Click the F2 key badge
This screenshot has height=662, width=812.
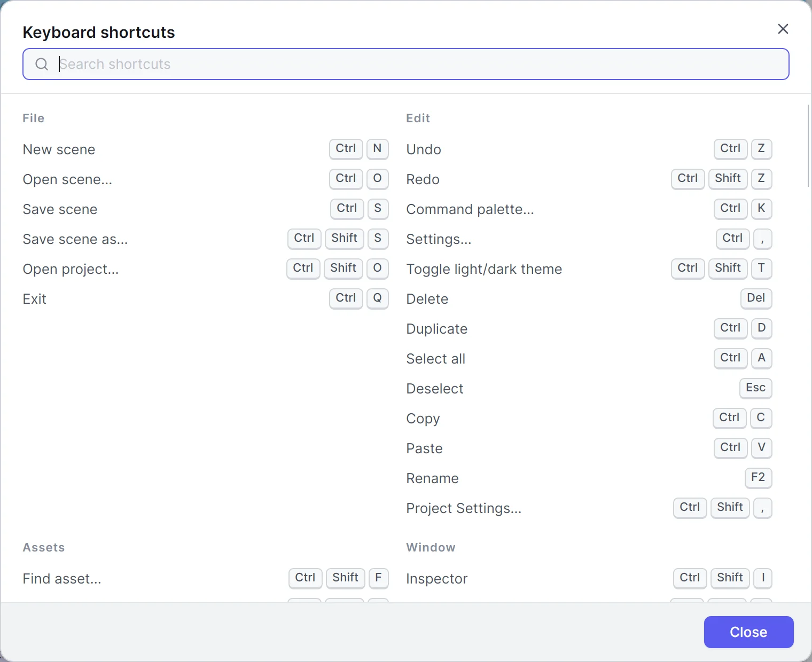coord(758,478)
